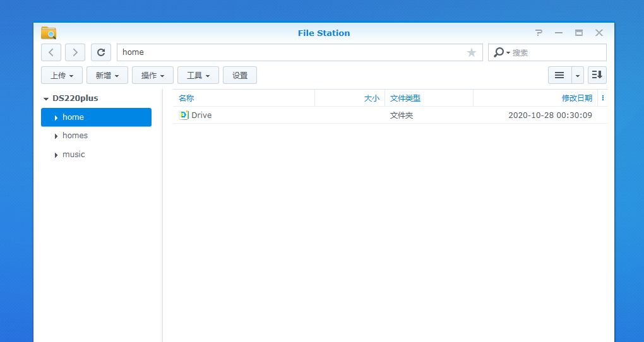Collapse the DS220plus tree node
Screen dimensions: 644x342
[46, 98]
